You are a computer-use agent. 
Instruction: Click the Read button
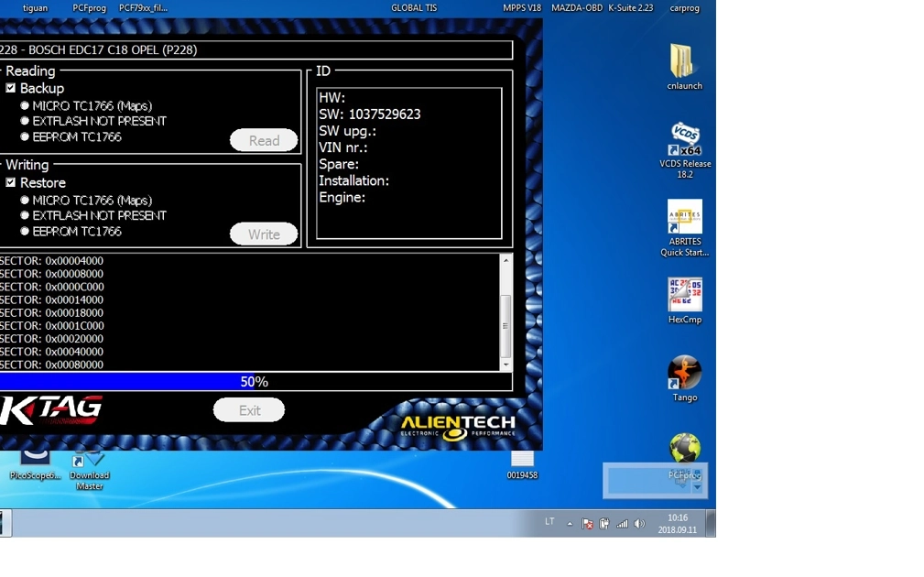click(264, 140)
